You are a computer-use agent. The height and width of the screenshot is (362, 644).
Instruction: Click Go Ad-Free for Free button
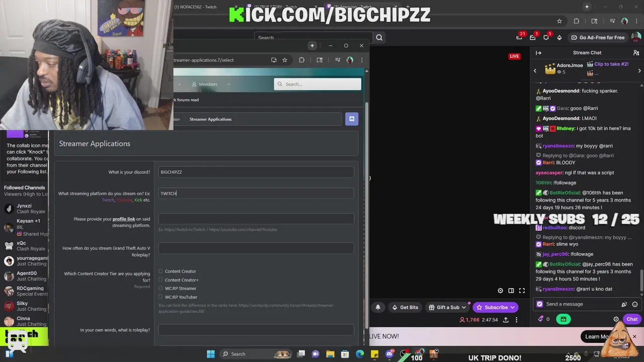click(x=597, y=37)
